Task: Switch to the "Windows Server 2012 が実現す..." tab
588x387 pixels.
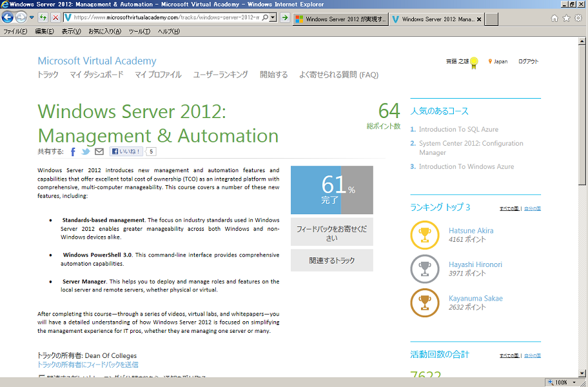Action: tap(340, 19)
